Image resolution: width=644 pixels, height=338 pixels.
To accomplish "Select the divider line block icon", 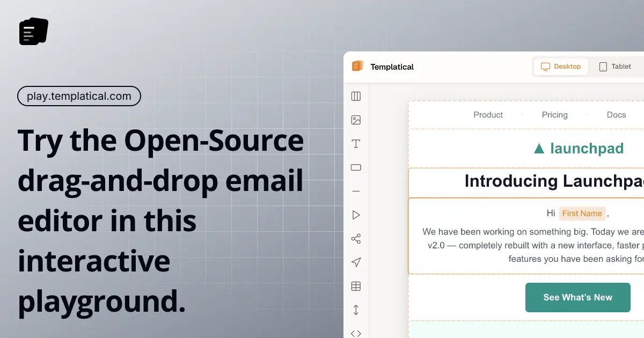I will pyautogui.click(x=356, y=191).
